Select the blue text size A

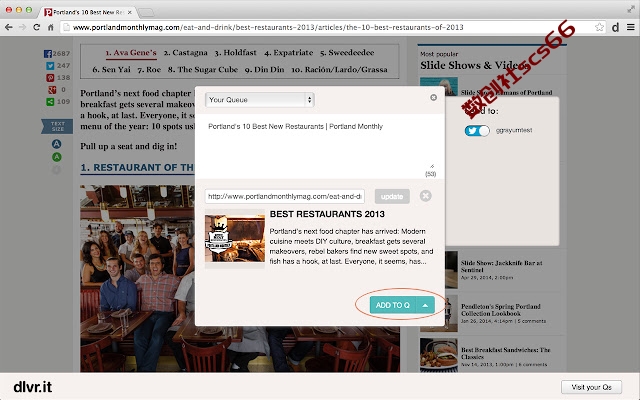pos(56,144)
